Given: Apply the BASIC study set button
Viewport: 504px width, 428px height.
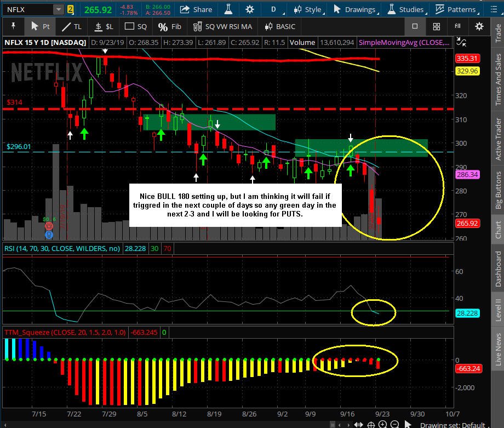Looking at the screenshot, I should 280,27.
